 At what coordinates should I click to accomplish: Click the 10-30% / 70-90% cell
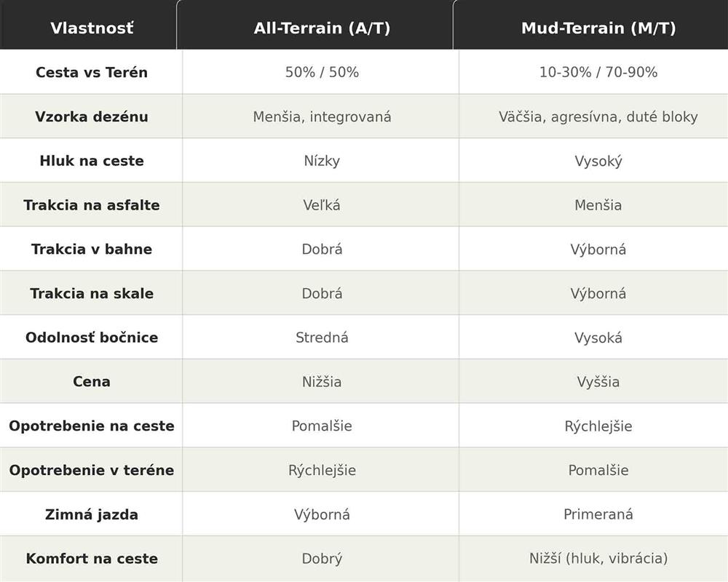[x=598, y=73]
